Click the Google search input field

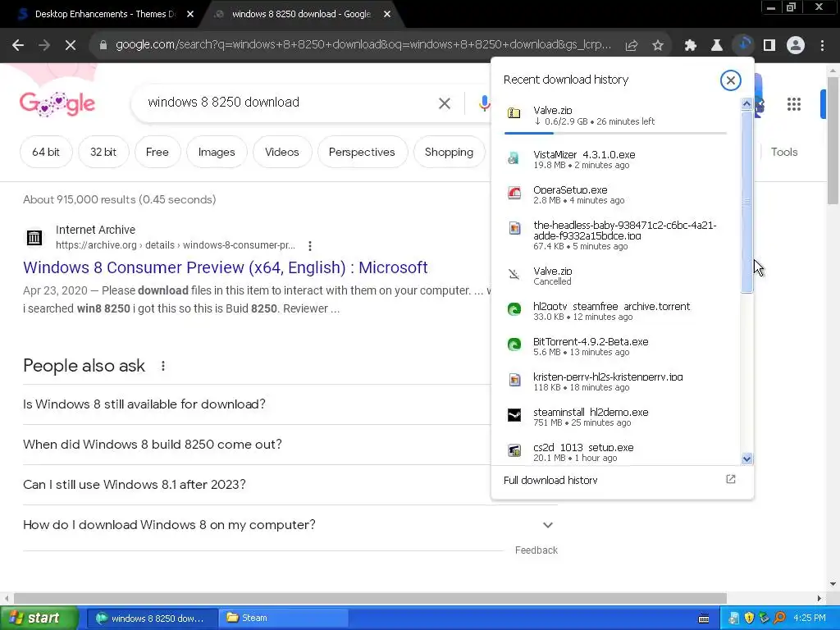[290, 103]
